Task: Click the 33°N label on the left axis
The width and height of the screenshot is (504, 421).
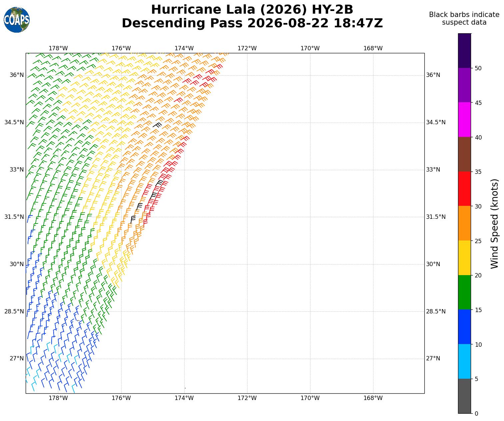Action: click(17, 170)
